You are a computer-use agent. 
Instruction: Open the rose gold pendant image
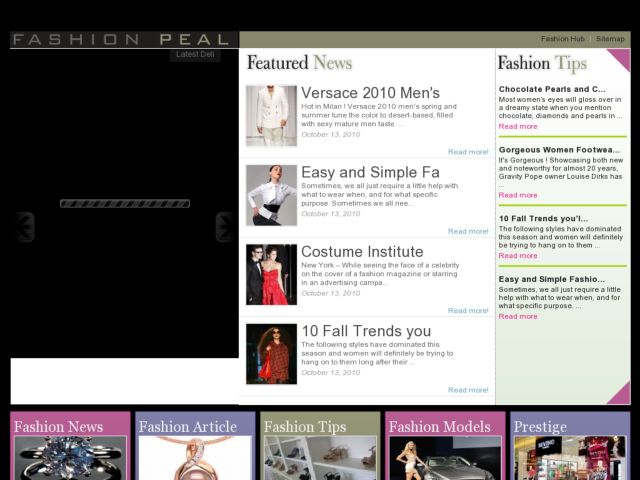coord(195,458)
